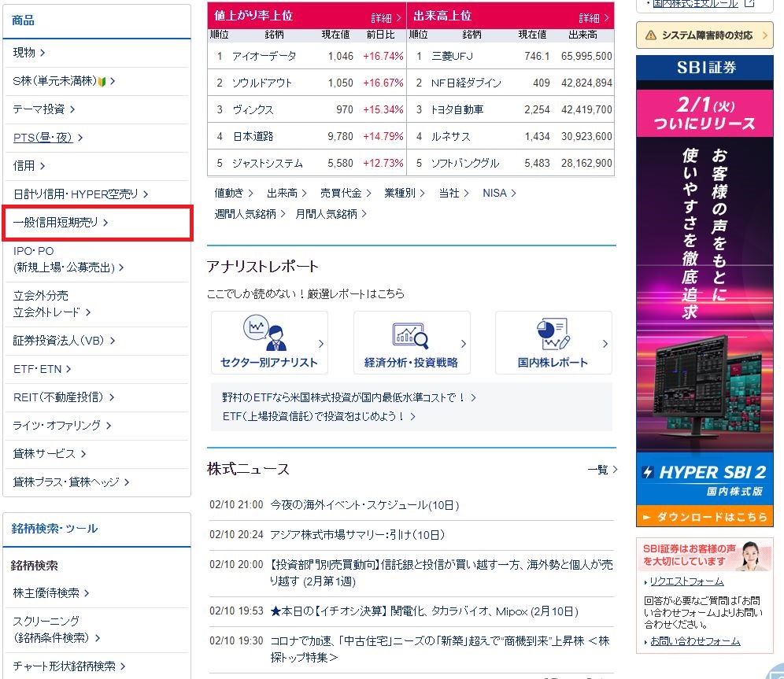The width and height of the screenshot is (784, 679).
Task: Open ETF(上場投資信託)で投資をはじめよう link
Action: click(x=319, y=416)
